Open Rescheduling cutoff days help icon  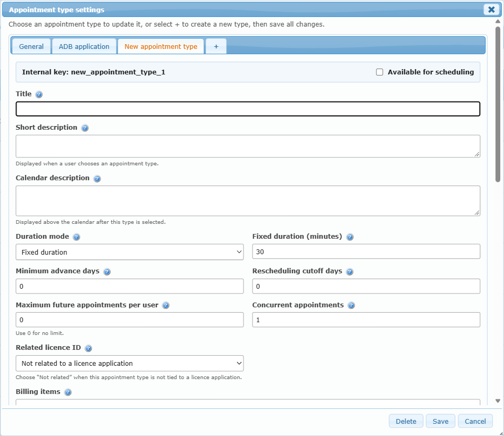pos(350,272)
